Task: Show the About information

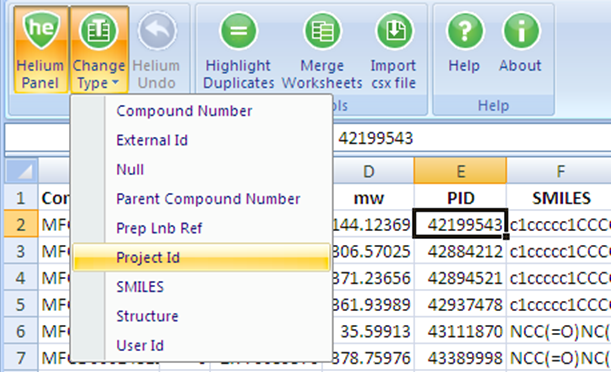Action: coord(521,43)
